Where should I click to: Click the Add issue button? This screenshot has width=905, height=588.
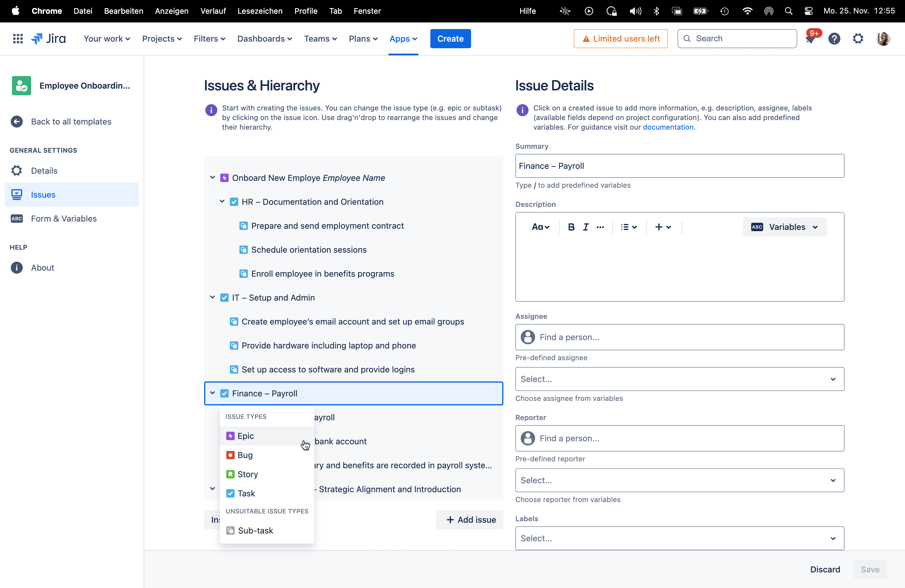(470, 519)
